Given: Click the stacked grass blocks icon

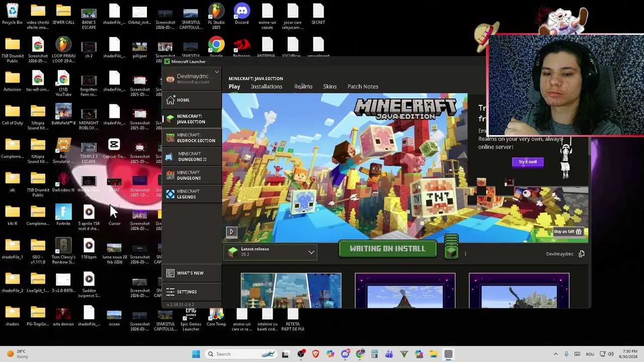Looking at the screenshot, I should (451, 247).
